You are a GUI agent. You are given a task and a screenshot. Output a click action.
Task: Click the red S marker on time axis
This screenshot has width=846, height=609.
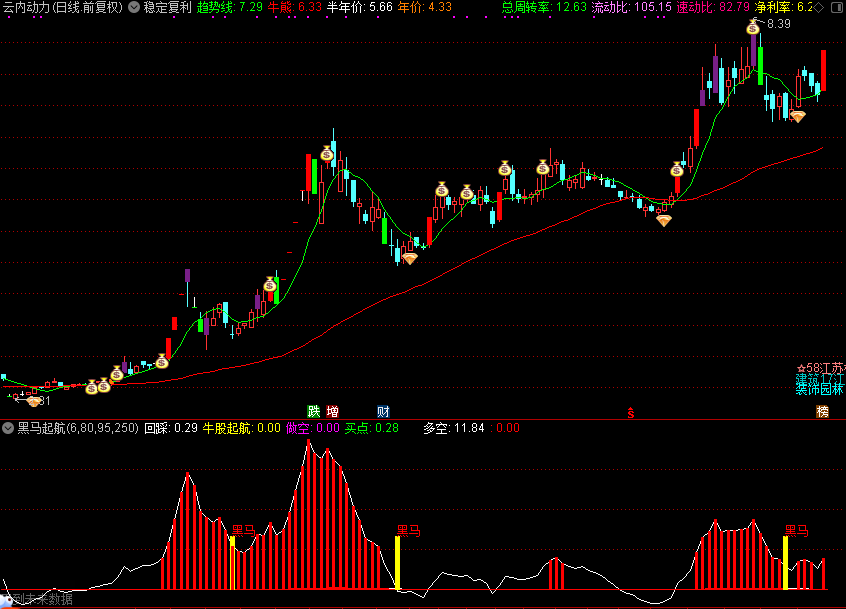(631, 413)
